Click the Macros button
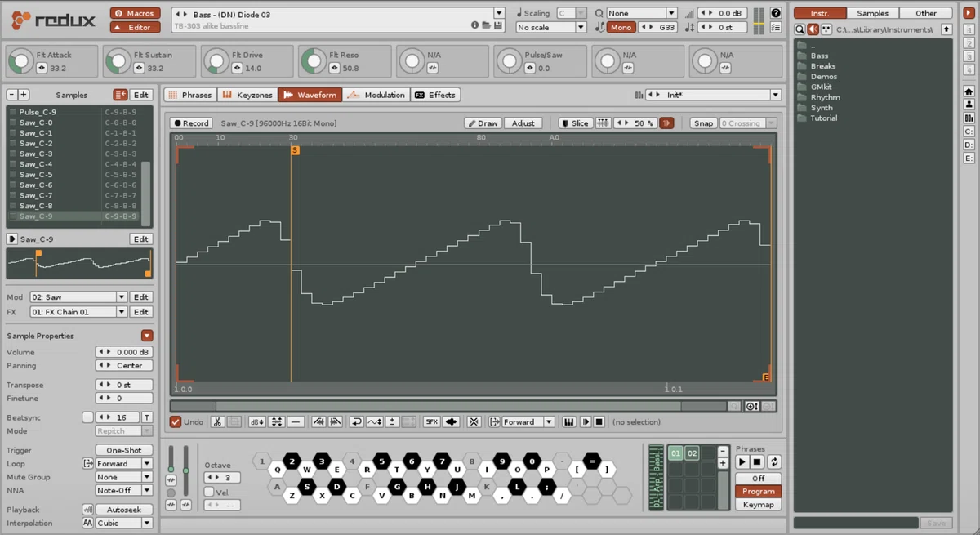 (136, 14)
